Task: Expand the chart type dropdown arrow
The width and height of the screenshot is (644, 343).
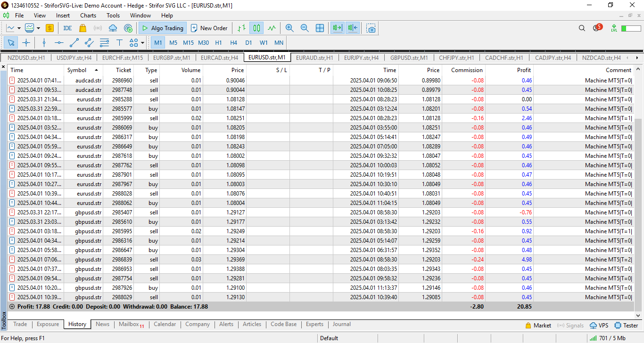Action: pos(19,28)
